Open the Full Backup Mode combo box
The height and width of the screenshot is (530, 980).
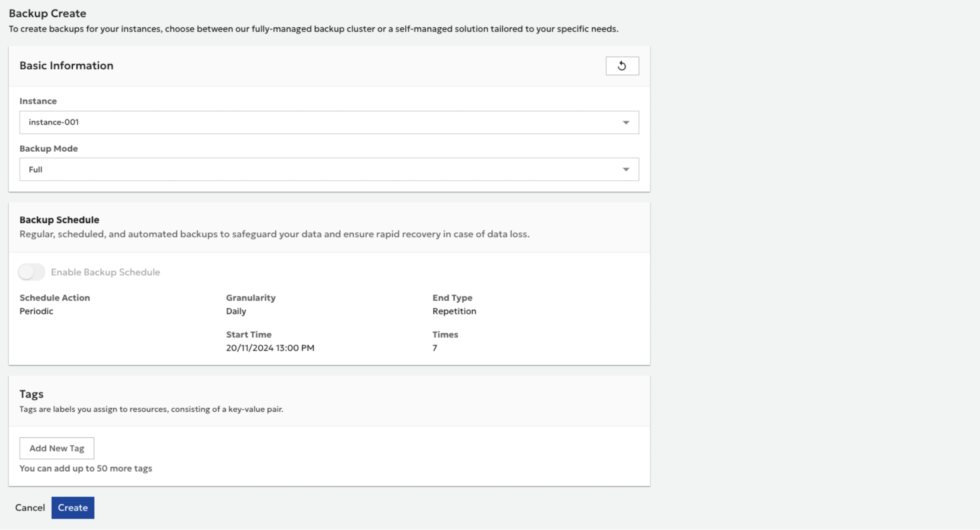point(322,170)
